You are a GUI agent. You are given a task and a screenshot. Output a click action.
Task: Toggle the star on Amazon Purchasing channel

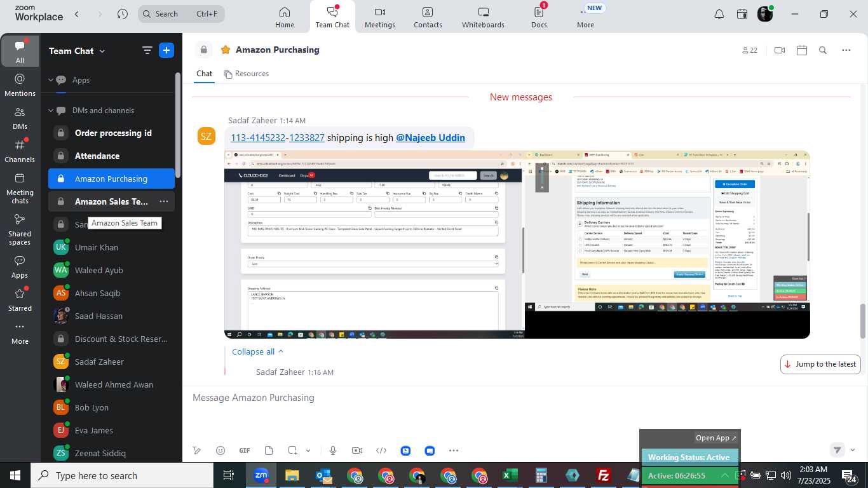(x=225, y=50)
